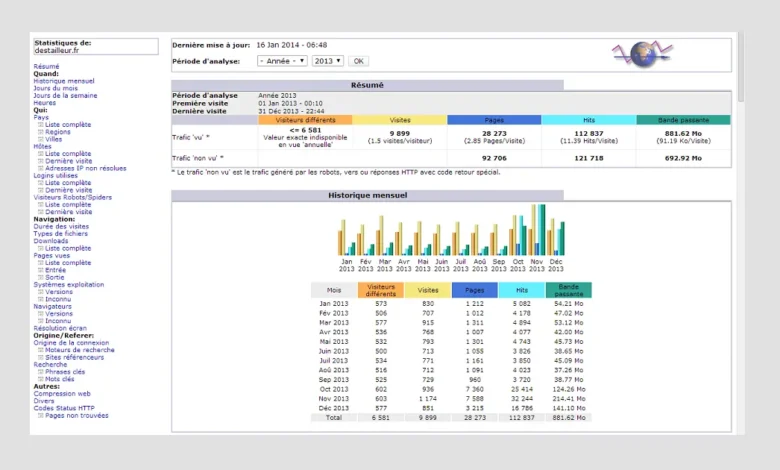Screen dimensions: 780x470
Task: Click the icon beside Pages non trouvées
Action: coord(41,415)
